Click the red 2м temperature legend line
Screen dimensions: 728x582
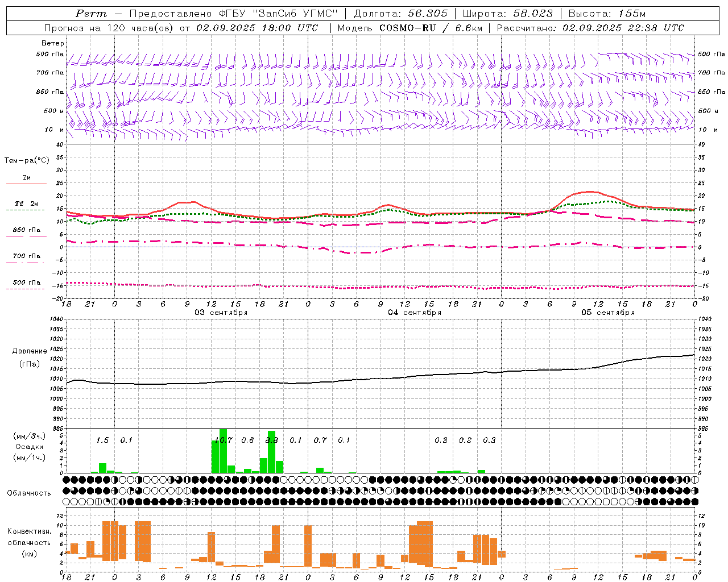point(26,184)
